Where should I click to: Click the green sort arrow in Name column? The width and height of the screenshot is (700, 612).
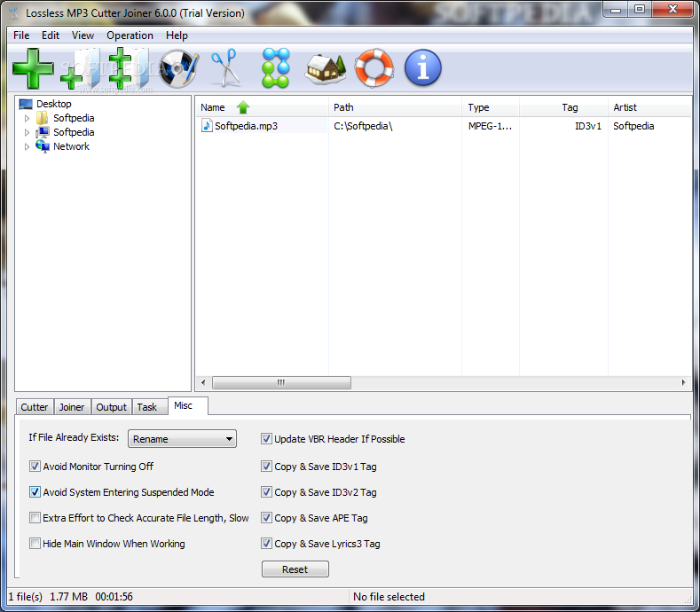click(243, 107)
